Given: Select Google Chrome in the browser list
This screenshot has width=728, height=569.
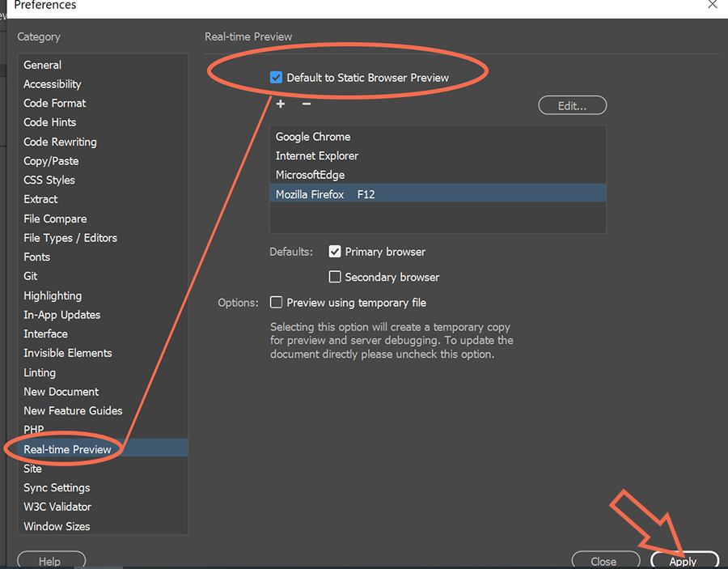Looking at the screenshot, I should point(313,136).
